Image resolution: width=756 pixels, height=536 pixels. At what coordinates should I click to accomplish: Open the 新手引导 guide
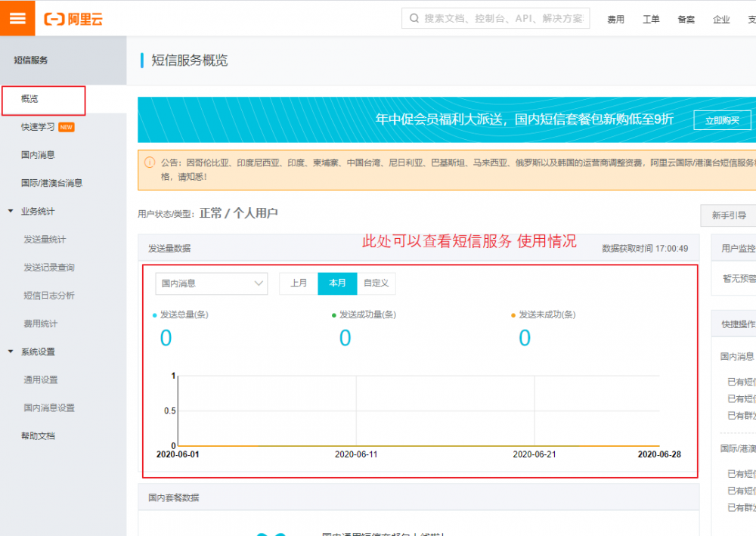[728, 215]
